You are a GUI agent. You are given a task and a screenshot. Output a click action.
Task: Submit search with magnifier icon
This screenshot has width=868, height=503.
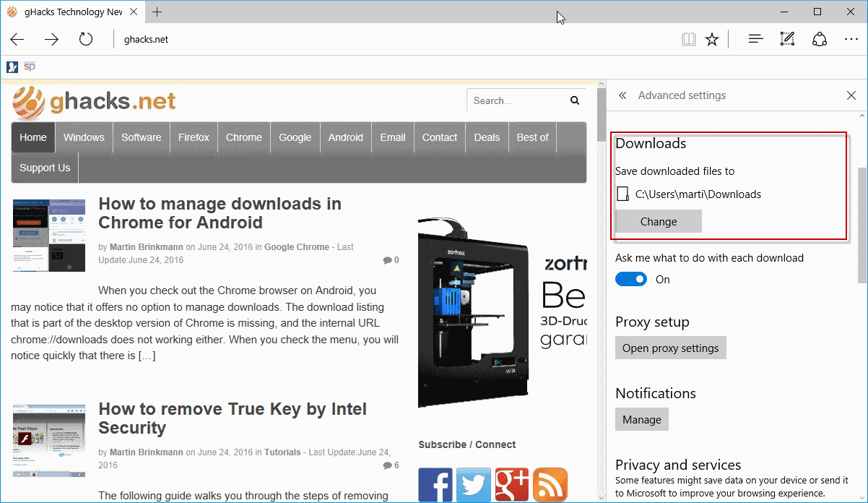coord(575,100)
